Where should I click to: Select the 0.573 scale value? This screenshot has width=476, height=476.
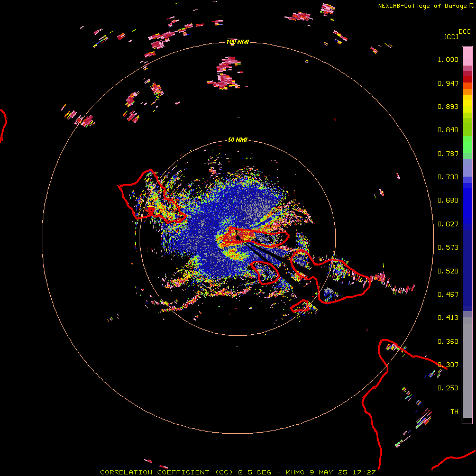click(448, 248)
